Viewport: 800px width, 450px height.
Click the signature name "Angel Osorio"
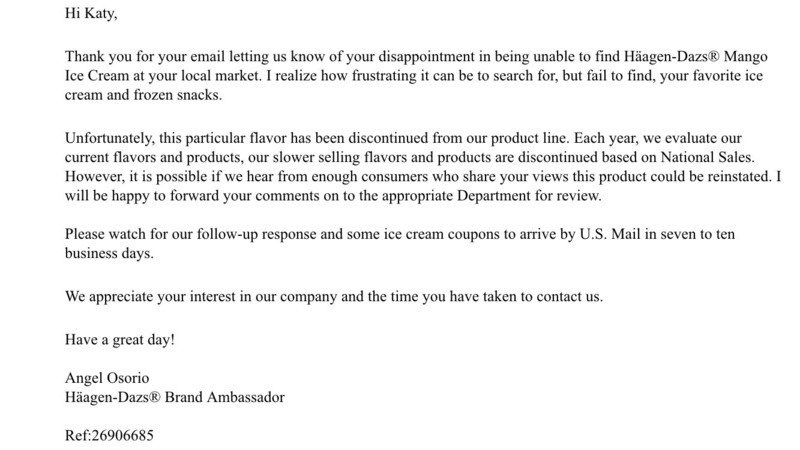pyautogui.click(x=107, y=378)
